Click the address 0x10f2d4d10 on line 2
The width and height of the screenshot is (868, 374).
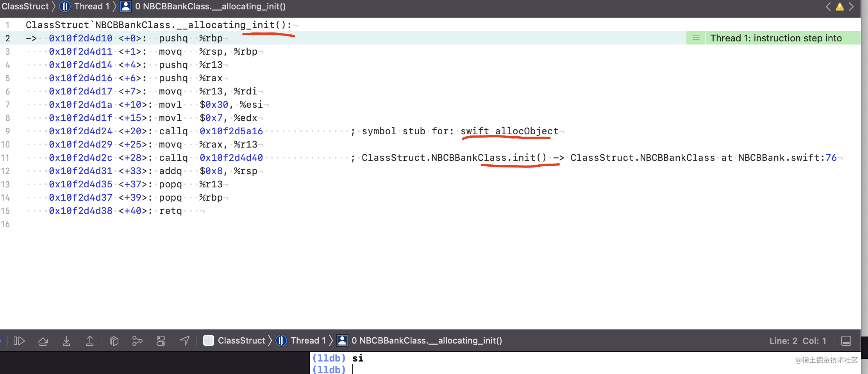pyautogui.click(x=80, y=38)
